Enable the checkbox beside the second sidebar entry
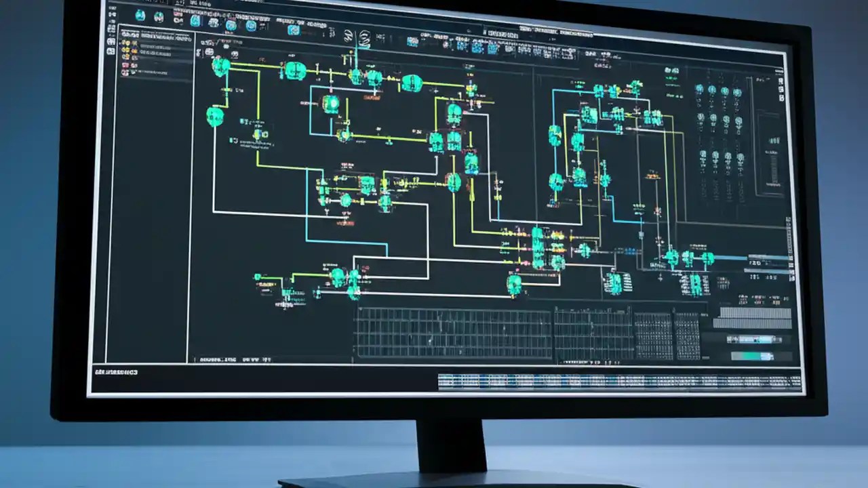This screenshot has width=868, height=488. click(120, 49)
